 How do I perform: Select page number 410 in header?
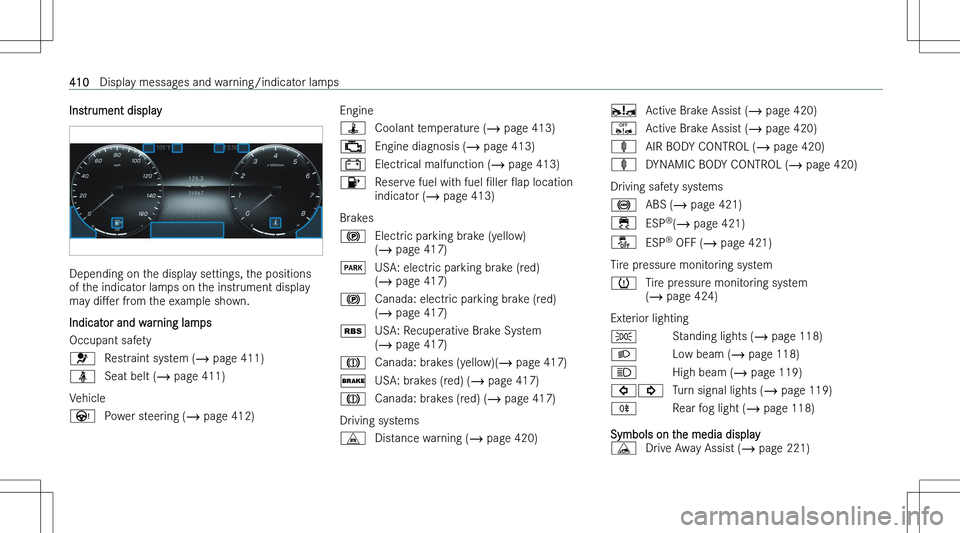tap(79, 82)
